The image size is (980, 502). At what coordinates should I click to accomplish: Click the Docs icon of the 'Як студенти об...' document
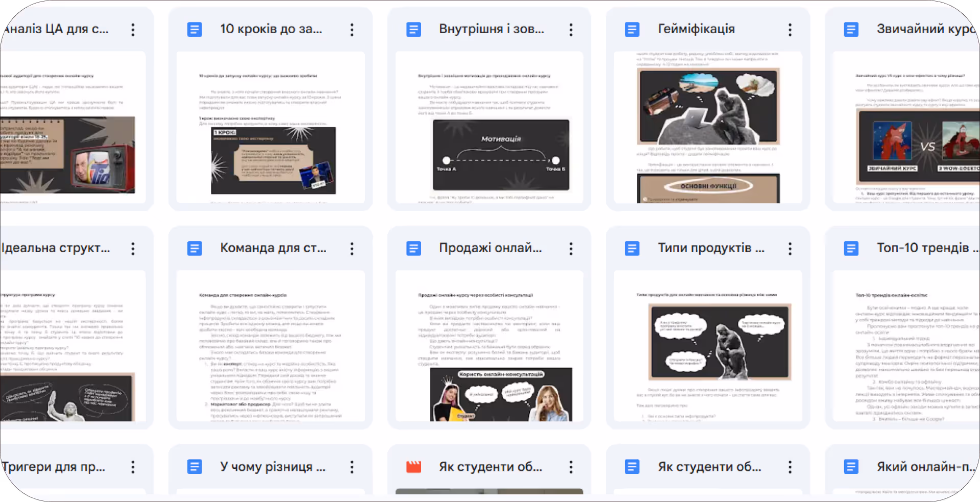(x=632, y=467)
